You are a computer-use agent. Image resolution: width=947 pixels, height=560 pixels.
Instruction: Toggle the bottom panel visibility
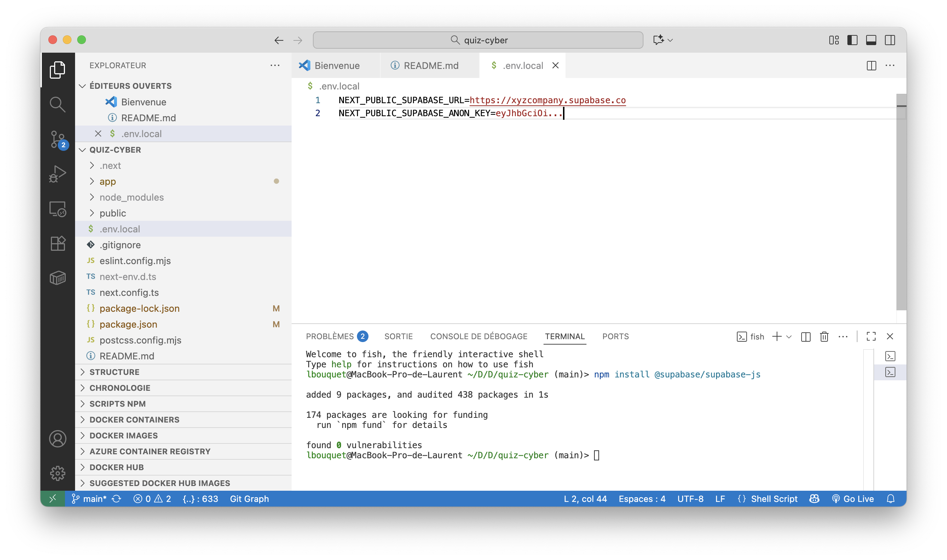point(871,40)
